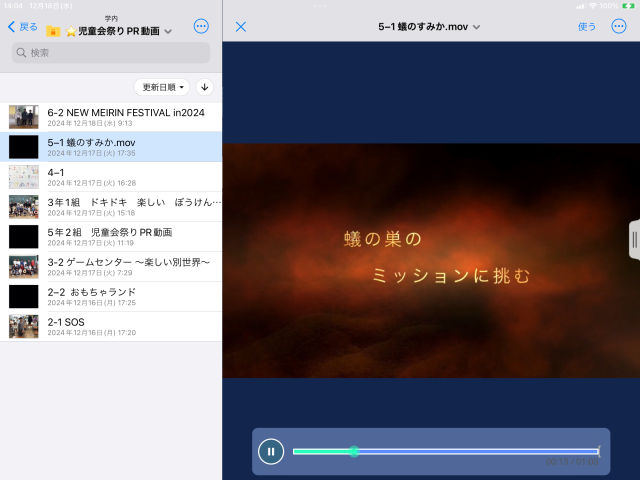Click the side panel grabber handle
Screen dimensions: 640x480
click(x=635, y=240)
